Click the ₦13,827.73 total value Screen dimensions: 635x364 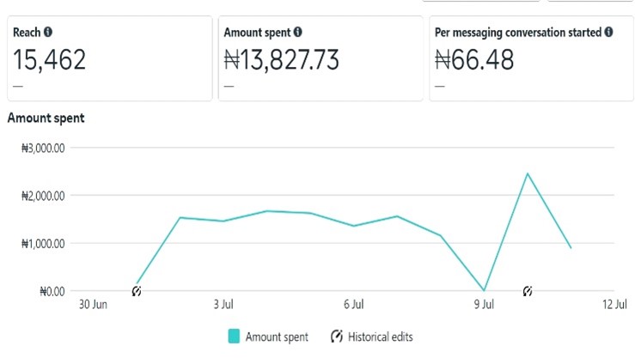pos(281,60)
